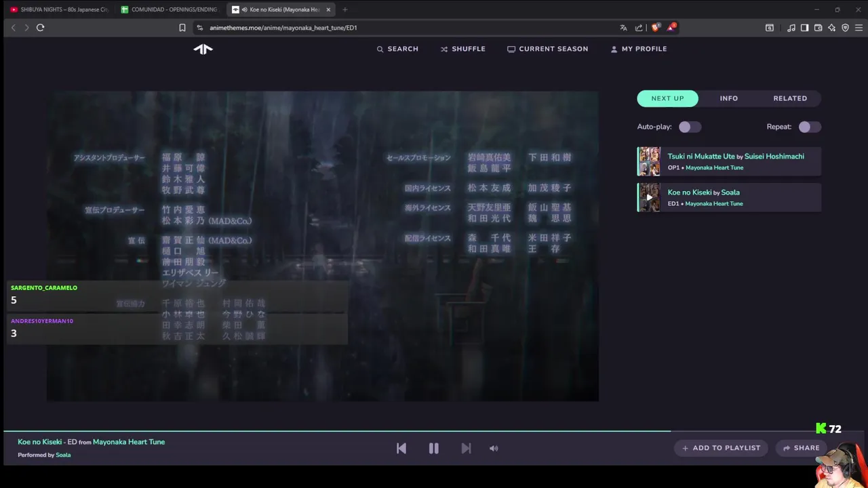Screen dimensions: 868x488
Task: Open the Suisei Hoshimachi artist link
Action: pos(774,156)
